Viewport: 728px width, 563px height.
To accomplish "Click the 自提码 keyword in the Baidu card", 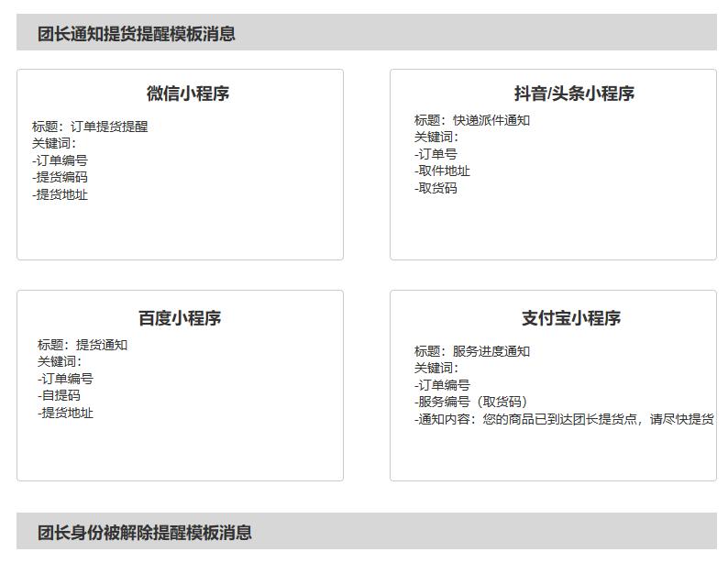I will coord(59,395).
